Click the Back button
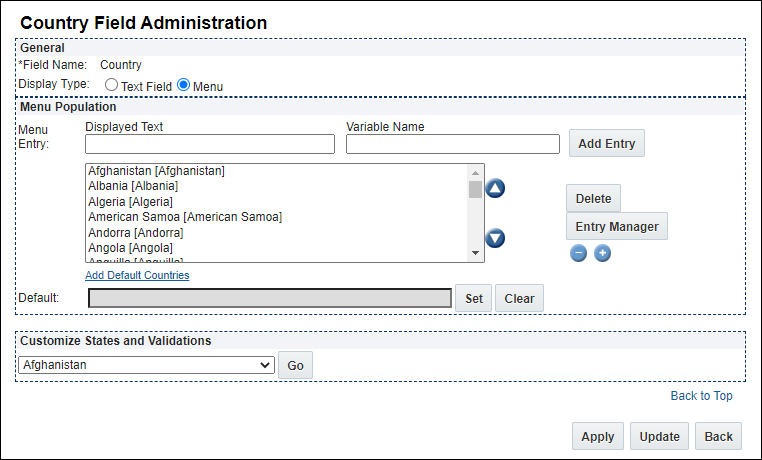Image resolution: width=762 pixels, height=460 pixels. pyautogui.click(x=718, y=436)
